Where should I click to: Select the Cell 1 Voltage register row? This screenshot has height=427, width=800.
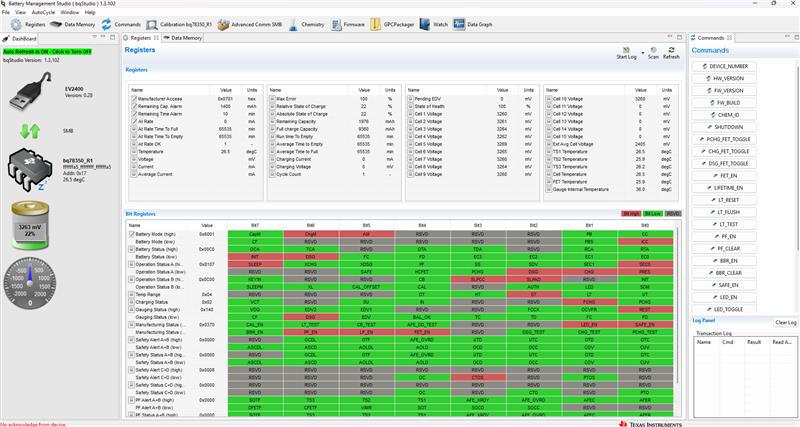coord(471,114)
